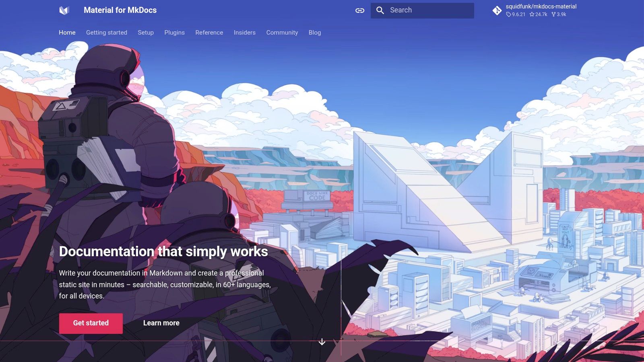Focus the Search input field

pyautogui.click(x=422, y=10)
